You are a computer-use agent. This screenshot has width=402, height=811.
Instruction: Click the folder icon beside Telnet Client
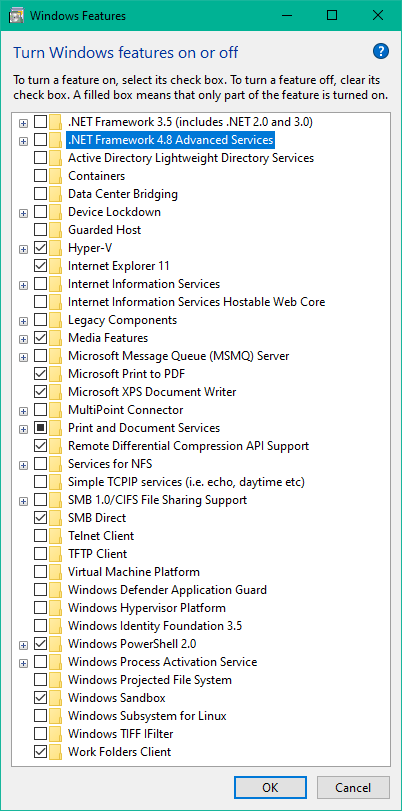[x=56, y=536]
